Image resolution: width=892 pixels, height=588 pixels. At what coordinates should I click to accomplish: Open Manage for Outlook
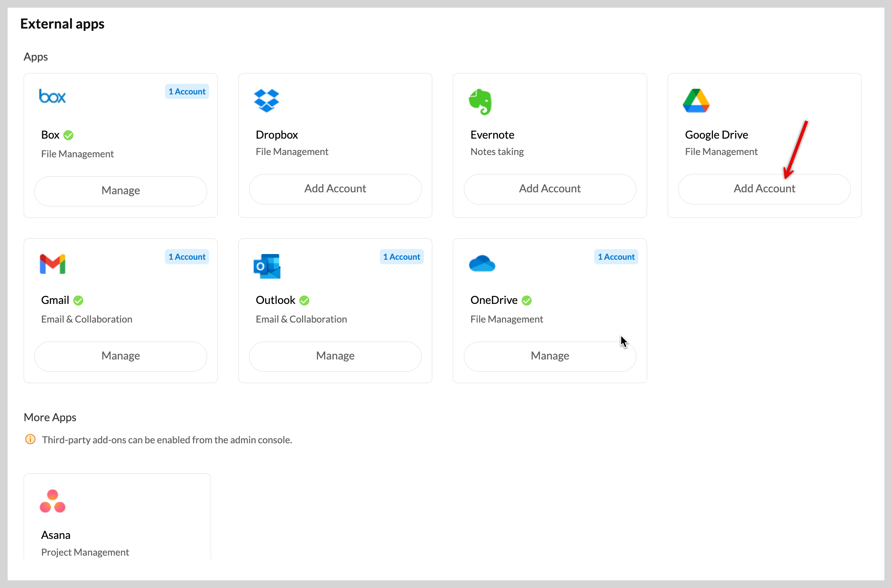point(335,356)
